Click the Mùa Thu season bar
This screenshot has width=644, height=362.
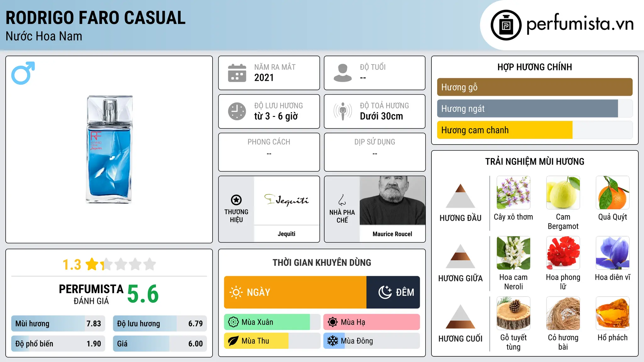272,341
